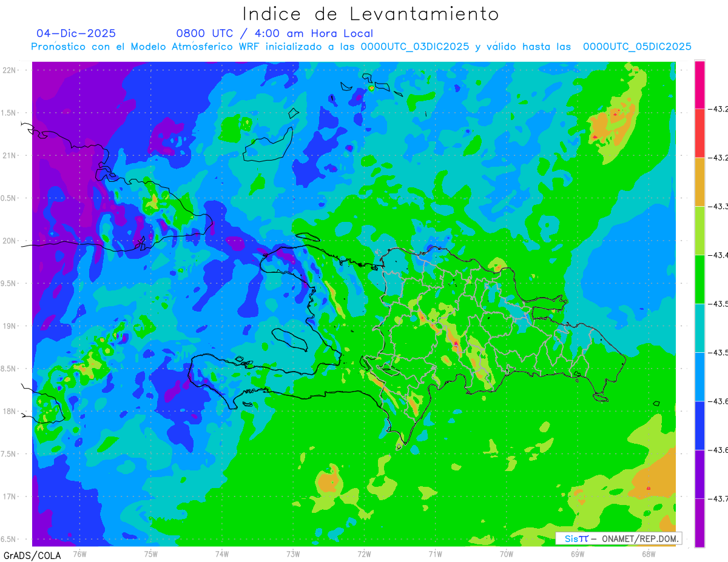Viewport: 728px width, 562px height.
Task: Click the "21N" latitude label
Action: click(x=10, y=155)
